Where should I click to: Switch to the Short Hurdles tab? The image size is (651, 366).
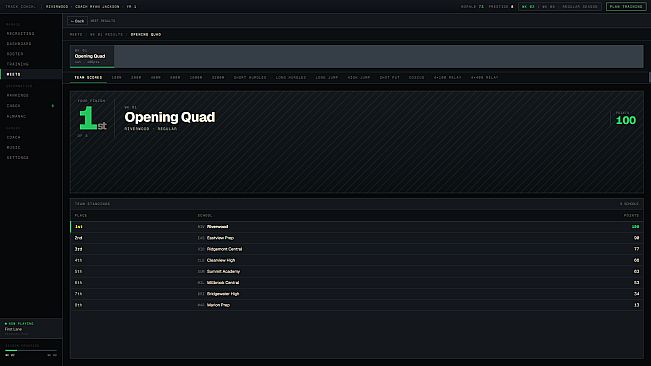pos(250,78)
